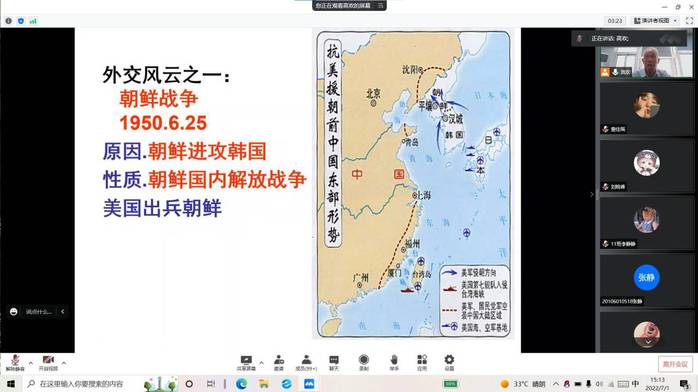This screenshot has width=698, height=392.
Task: Turn on the camera video
Action: tap(48, 363)
